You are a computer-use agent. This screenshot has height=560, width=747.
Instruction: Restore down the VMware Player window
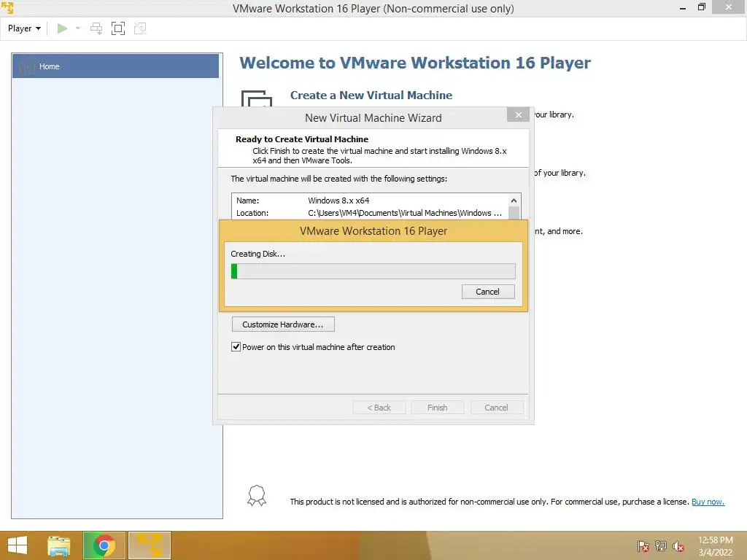coord(701,7)
